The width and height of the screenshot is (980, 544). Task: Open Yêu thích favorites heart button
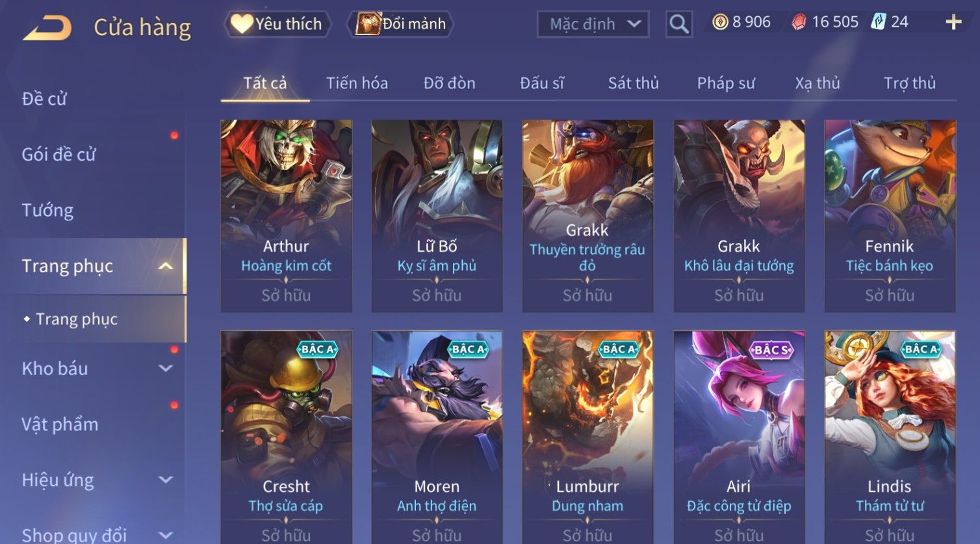point(277,24)
